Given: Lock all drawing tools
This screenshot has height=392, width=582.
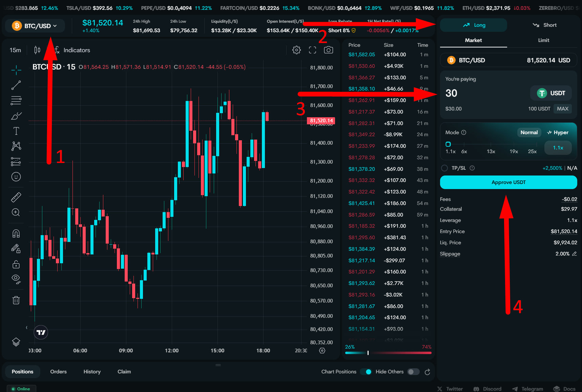Looking at the screenshot, I should click(x=16, y=264).
